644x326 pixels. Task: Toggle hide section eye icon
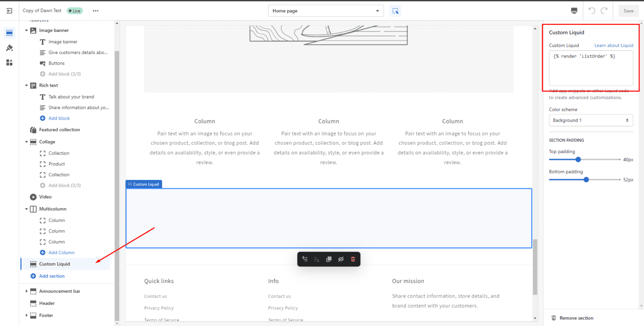tap(341, 259)
